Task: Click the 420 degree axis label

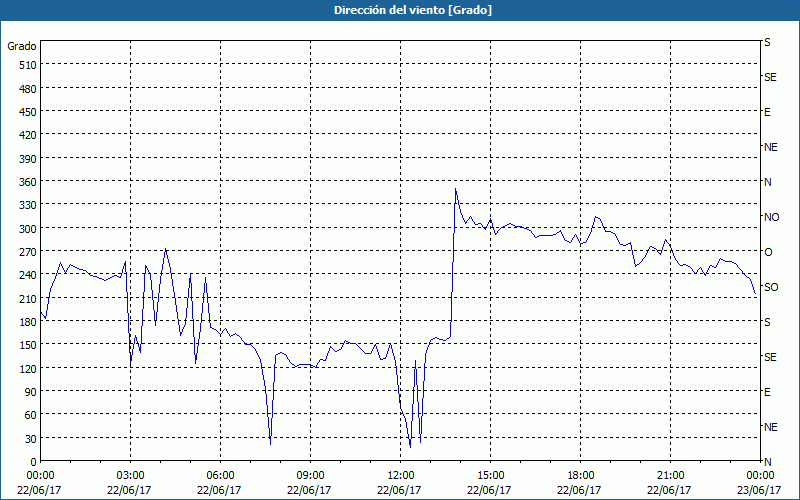Action: 28,135
